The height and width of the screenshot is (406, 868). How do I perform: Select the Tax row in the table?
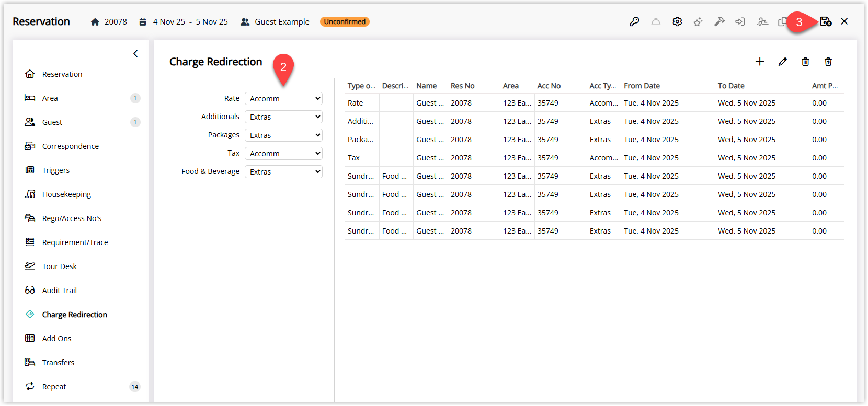[595, 158]
